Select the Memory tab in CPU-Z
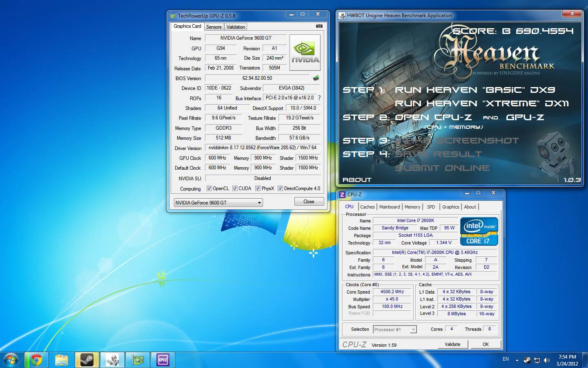Screen dimensions: 588x368 (x=412, y=207)
